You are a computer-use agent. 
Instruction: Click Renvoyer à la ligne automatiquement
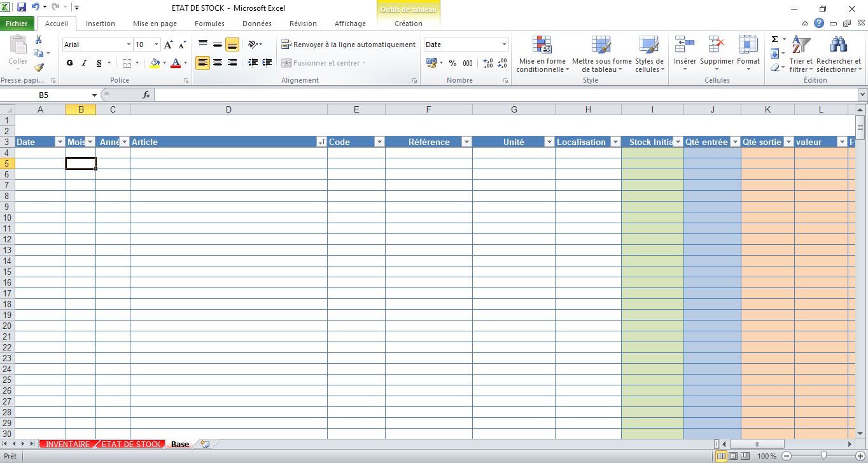click(348, 45)
